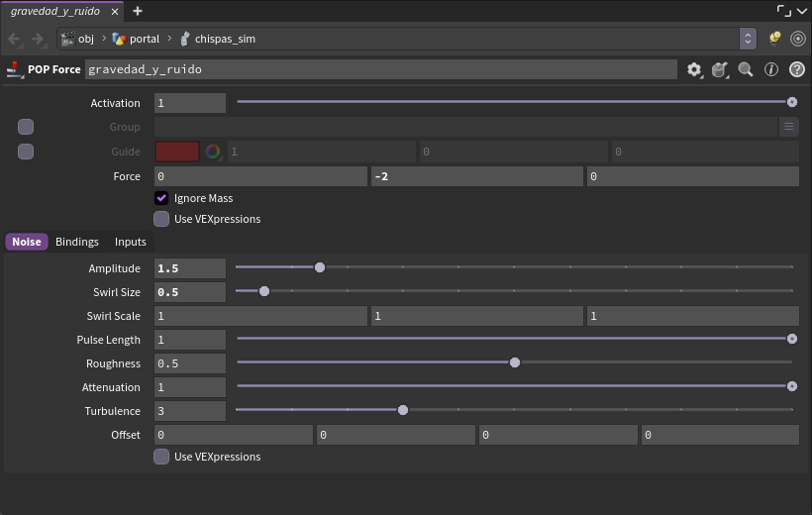Screen dimensions: 812x515
Task: Open the Group selection list icon
Action: [788, 127]
